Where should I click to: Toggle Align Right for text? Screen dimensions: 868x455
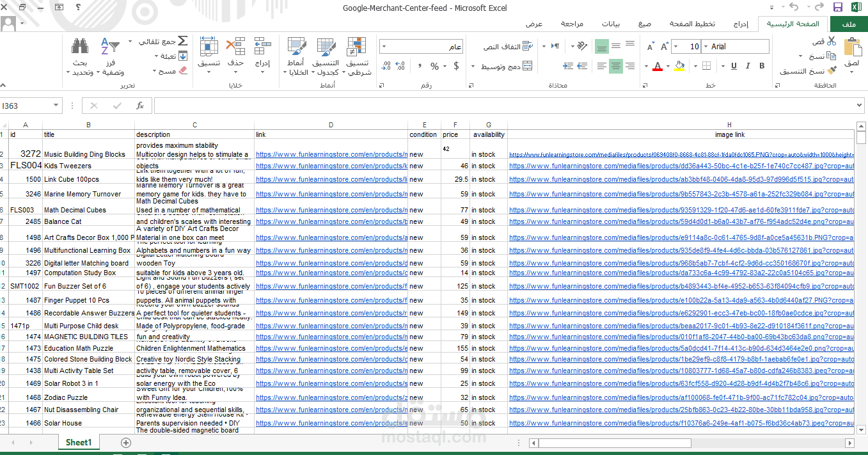pyautogui.click(x=630, y=66)
